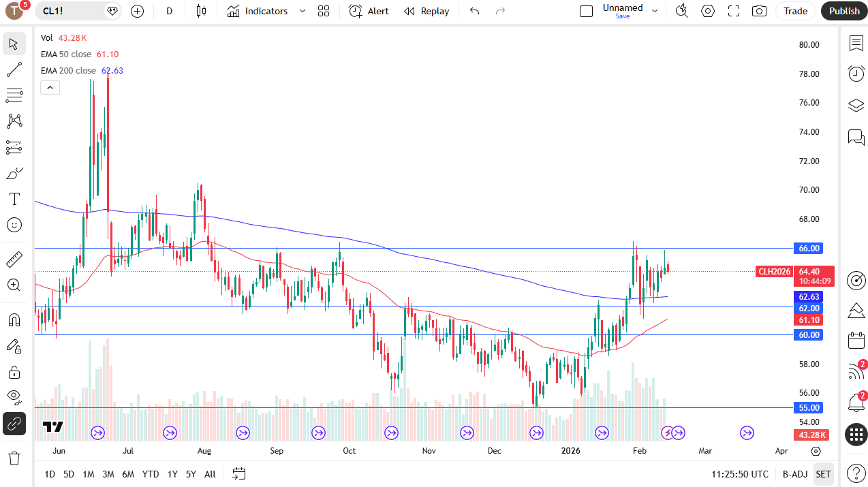Open the CL1! symbol search
Viewport: 868px width, 487px height.
80,11
